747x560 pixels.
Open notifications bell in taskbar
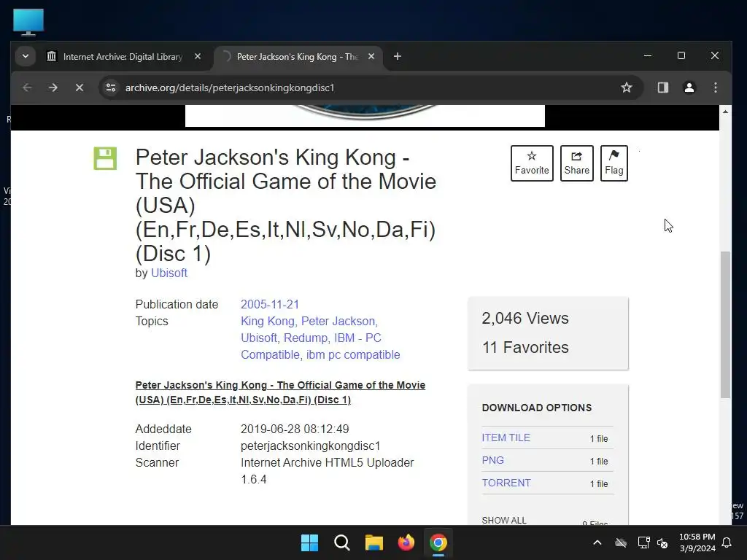click(x=727, y=542)
